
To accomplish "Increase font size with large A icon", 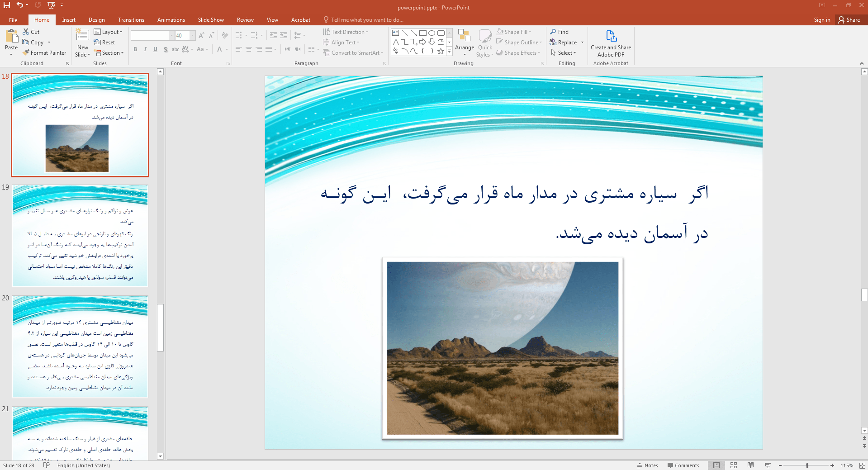I will point(201,35).
